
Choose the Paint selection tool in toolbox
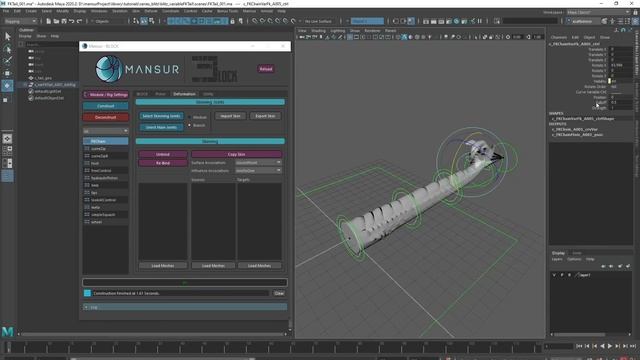pyautogui.click(x=7, y=61)
